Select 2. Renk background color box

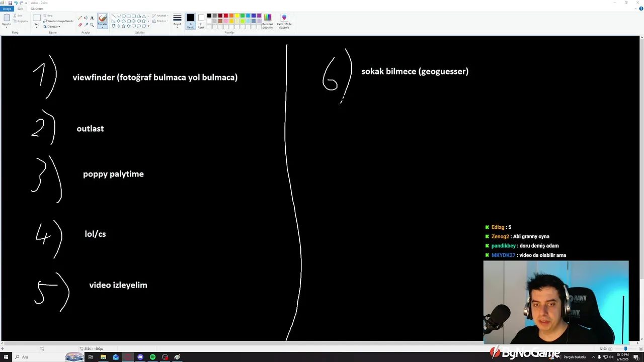201,20
